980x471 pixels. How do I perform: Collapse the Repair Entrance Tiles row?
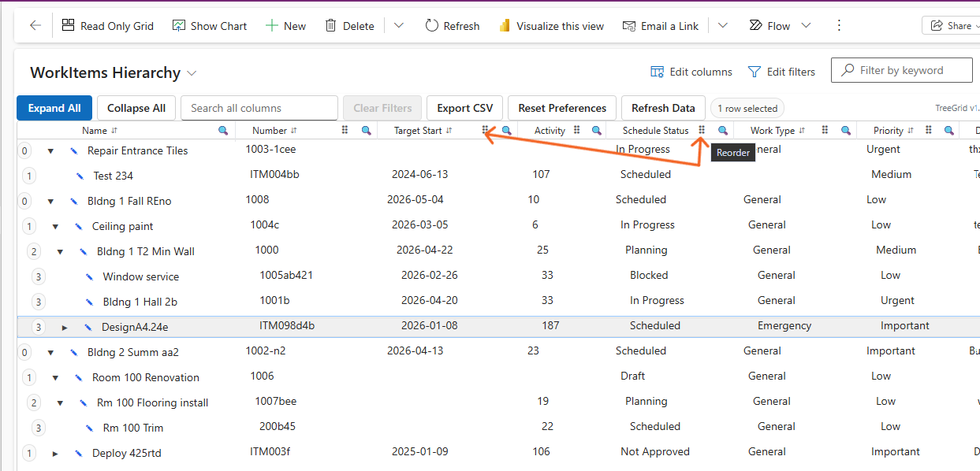[x=50, y=150]
